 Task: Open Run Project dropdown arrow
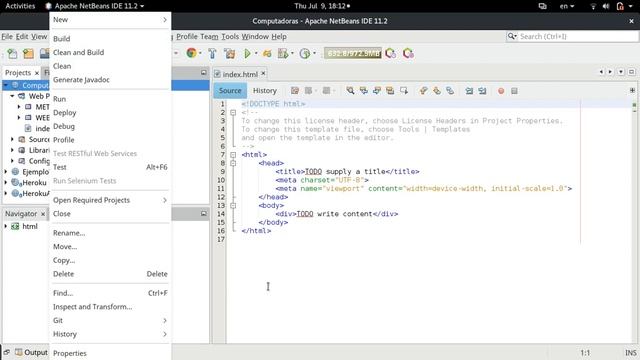tap(256, 53)
